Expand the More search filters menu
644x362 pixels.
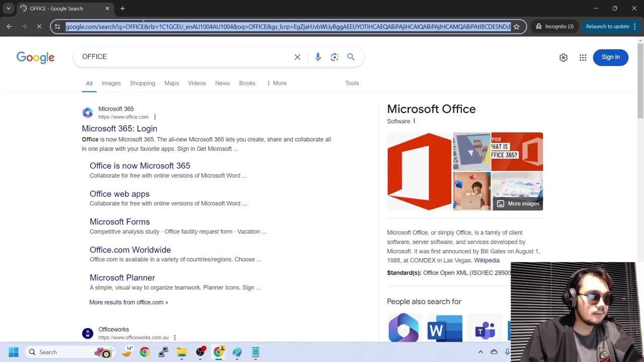[x=276, y=83]
